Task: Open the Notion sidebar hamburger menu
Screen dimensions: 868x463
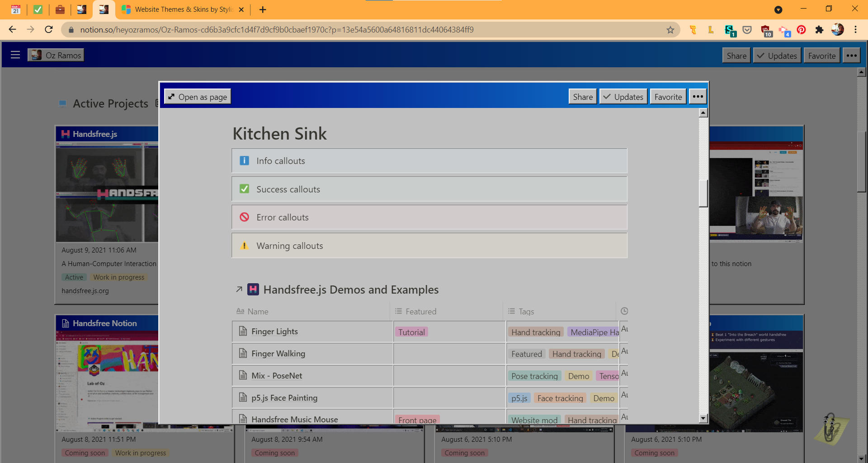Action: pos(15,55)
